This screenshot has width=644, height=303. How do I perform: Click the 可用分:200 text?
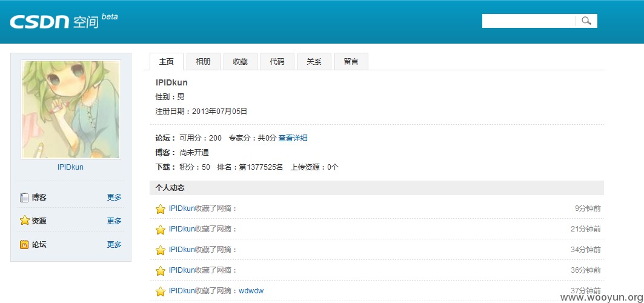pos(201,138)
